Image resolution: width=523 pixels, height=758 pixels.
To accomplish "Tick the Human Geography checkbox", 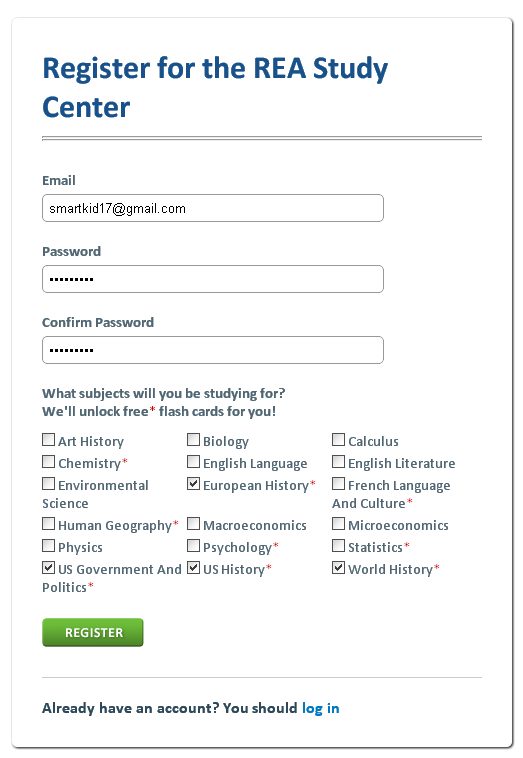I will pos(48,524).
